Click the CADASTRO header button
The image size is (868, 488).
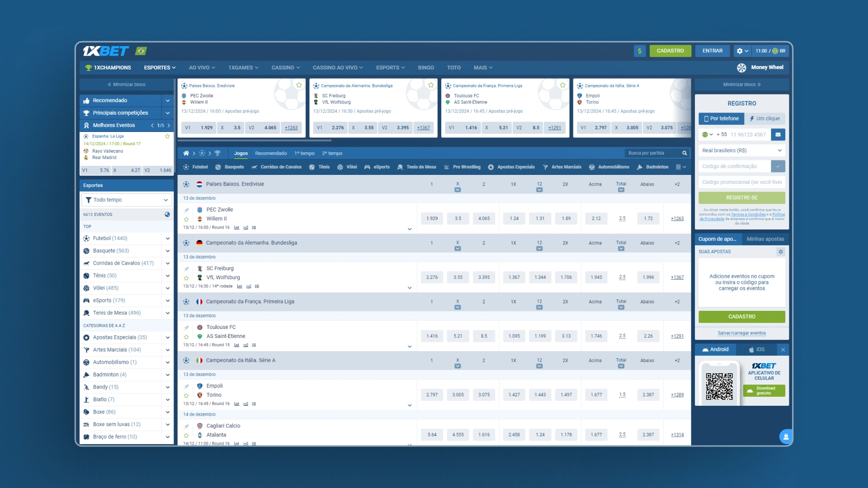click(670, 51)
